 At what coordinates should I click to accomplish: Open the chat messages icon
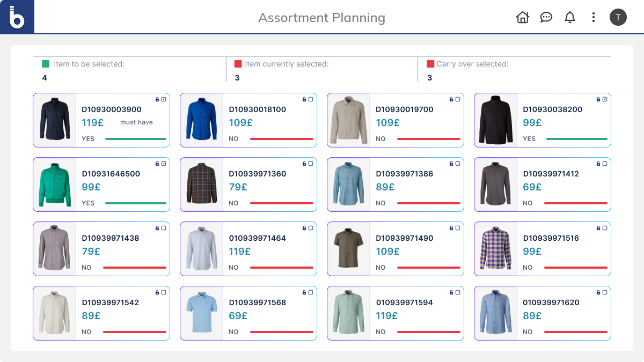546,17
